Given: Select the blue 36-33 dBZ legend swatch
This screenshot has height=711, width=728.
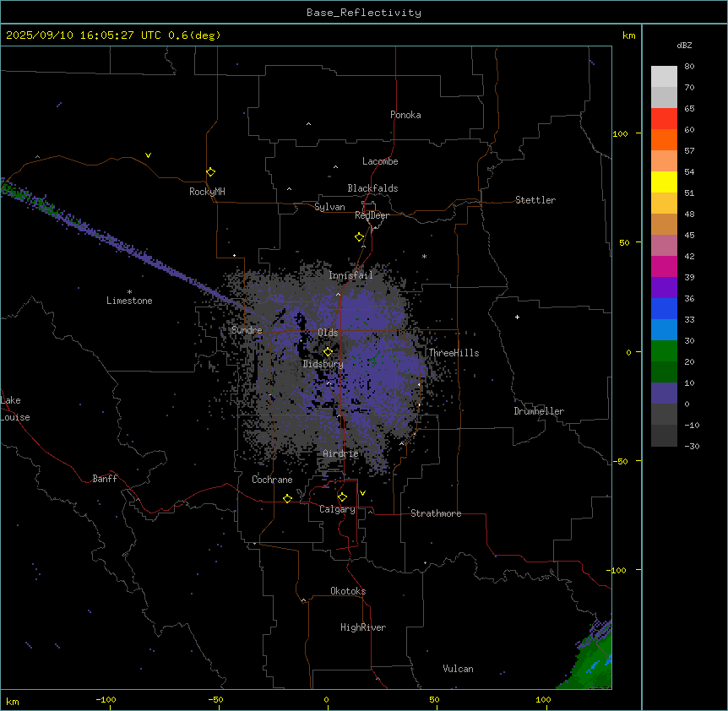Looking at the screenshot, I should pyautogui.click(x=664, y=308).
